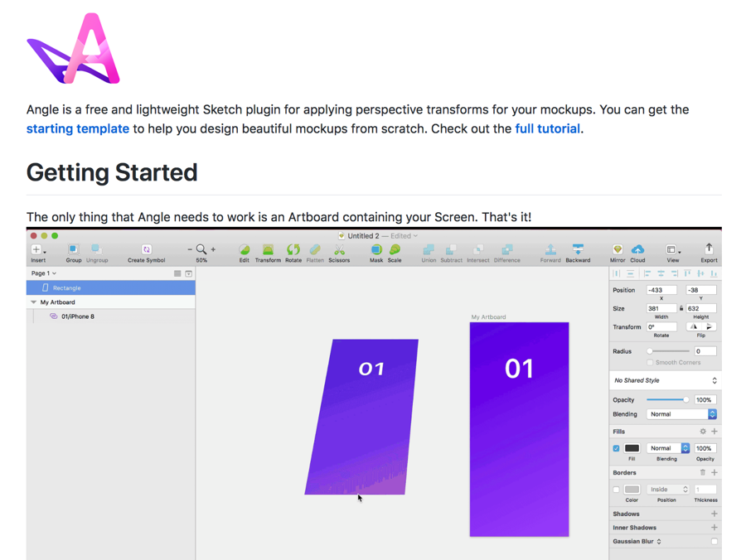Image resolution: width=746 pixels, height=560 pixels.
Task: Open the full tutorial link
Action: tap(548, 129)
